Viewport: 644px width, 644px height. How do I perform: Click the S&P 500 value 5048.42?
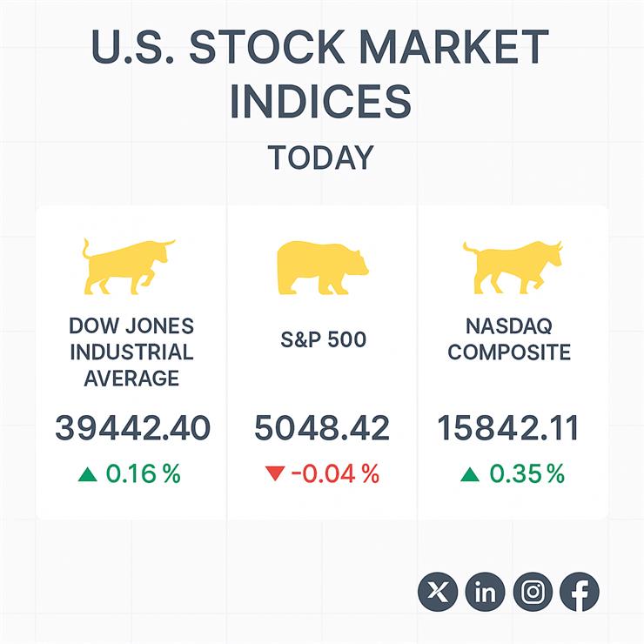[x=322, y=428]
